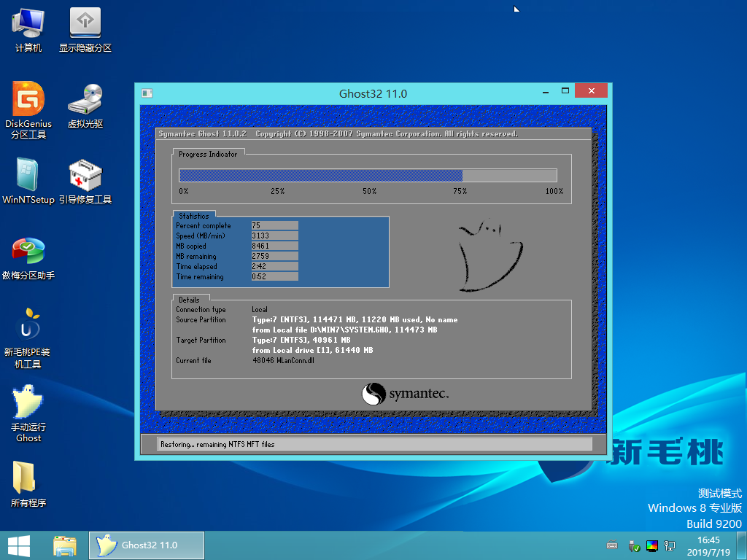The height and width of the screenshot is (560, 747).
Task: Select the 手动运行 Ghost desktop icon
Action: (x=28, y=413)
